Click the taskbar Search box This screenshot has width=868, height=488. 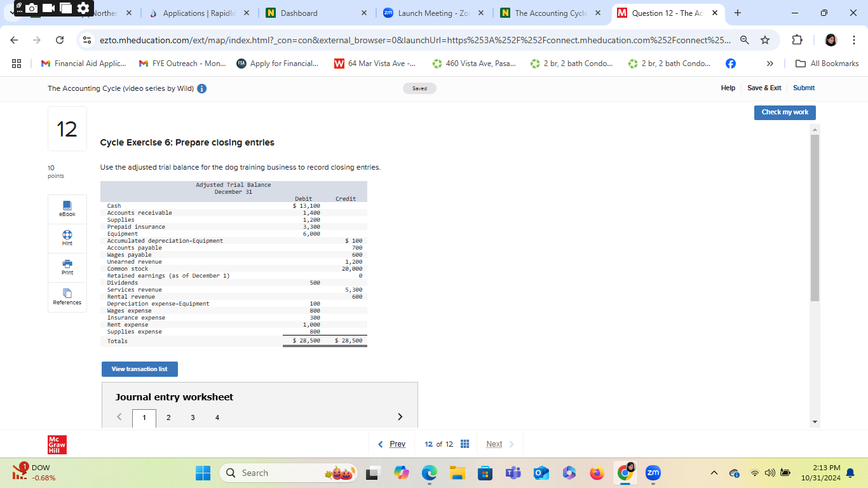point(289,473)
